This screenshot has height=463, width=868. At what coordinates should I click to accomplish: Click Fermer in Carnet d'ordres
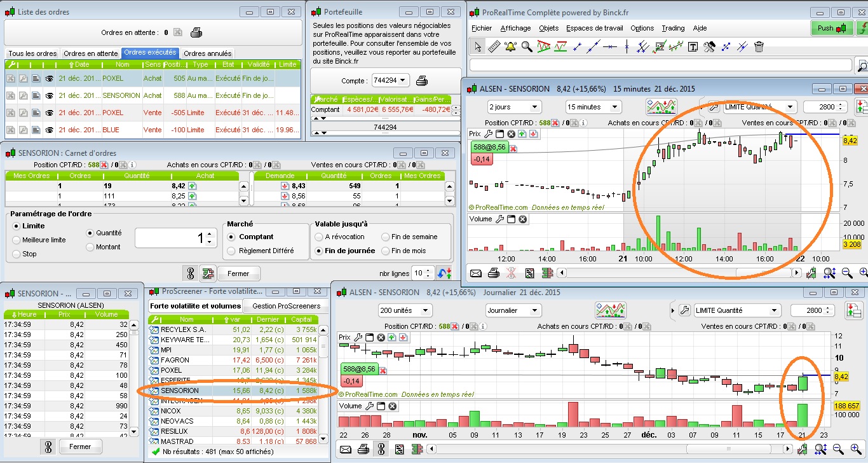click(239, 273)
